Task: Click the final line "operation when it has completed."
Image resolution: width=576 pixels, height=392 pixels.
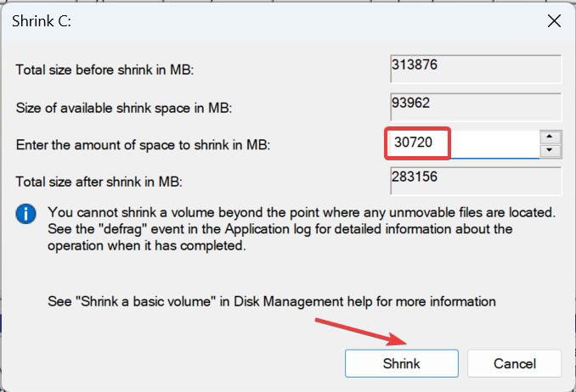Action: [147, 245]
